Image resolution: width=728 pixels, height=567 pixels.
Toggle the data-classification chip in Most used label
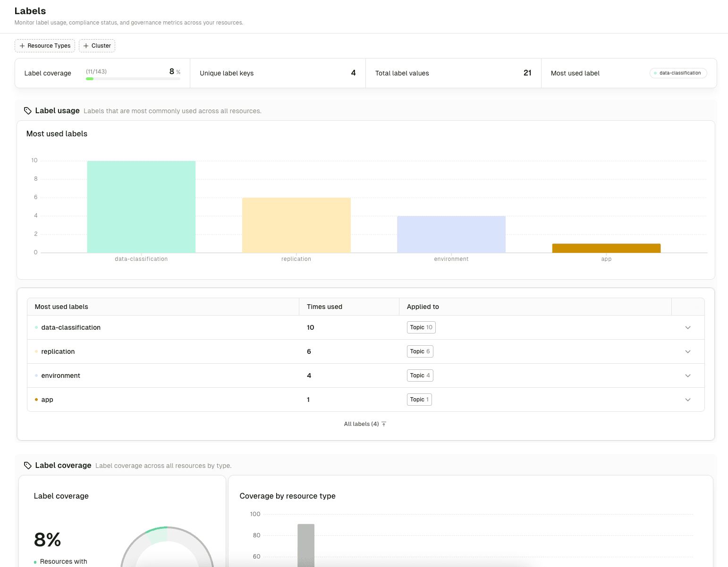pyautogui.click(x=678, y=73)
